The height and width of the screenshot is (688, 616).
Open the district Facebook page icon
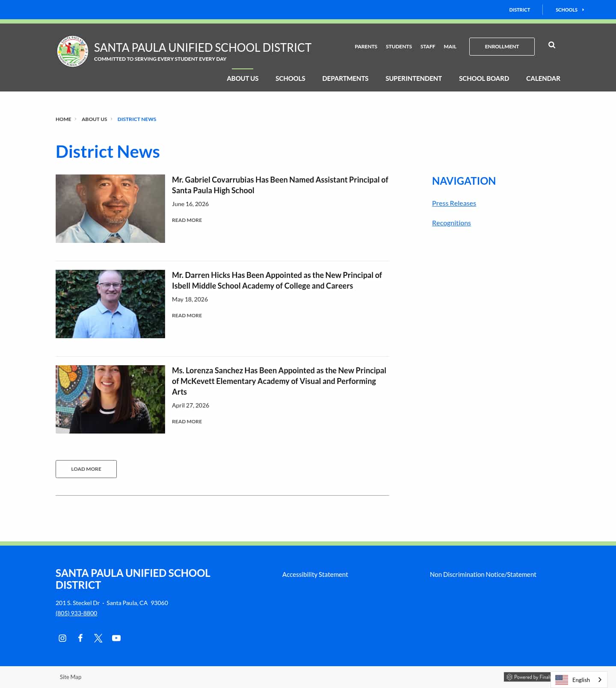click(x=80, y=638)
